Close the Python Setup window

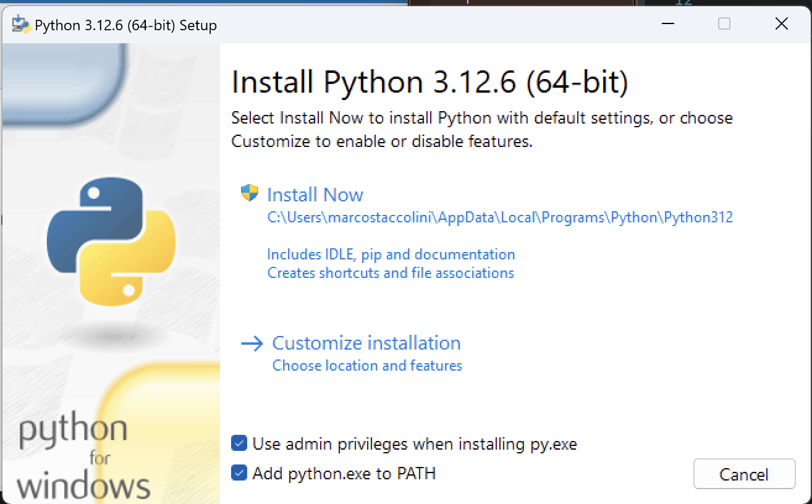[x=781, y=24]
